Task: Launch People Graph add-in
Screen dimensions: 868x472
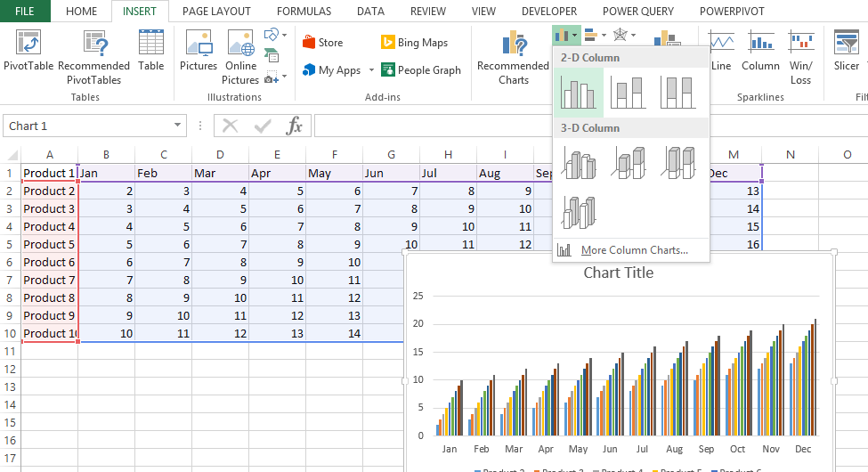Action: [x=421, y=70]
